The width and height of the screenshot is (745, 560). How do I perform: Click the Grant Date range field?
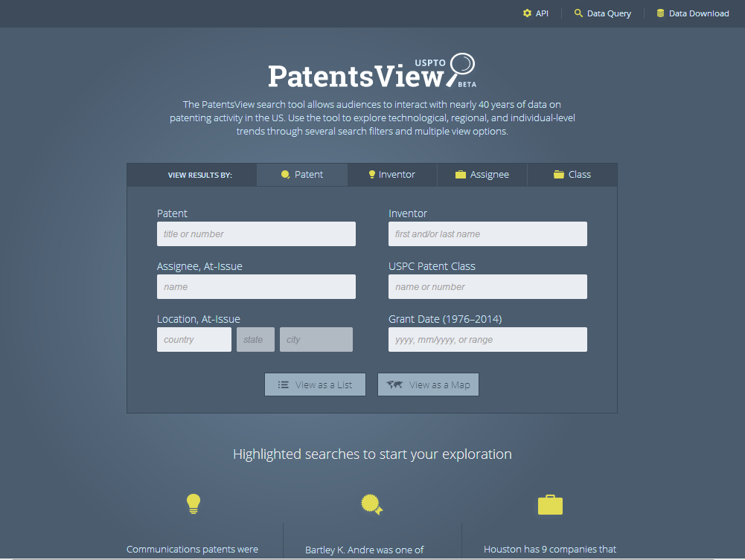(487, 340)
